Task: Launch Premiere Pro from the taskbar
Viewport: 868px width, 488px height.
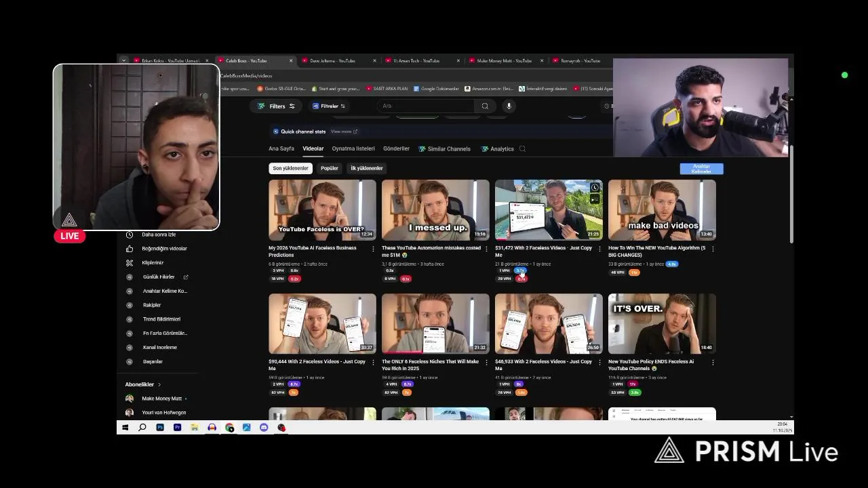Action: click(177, 428)
